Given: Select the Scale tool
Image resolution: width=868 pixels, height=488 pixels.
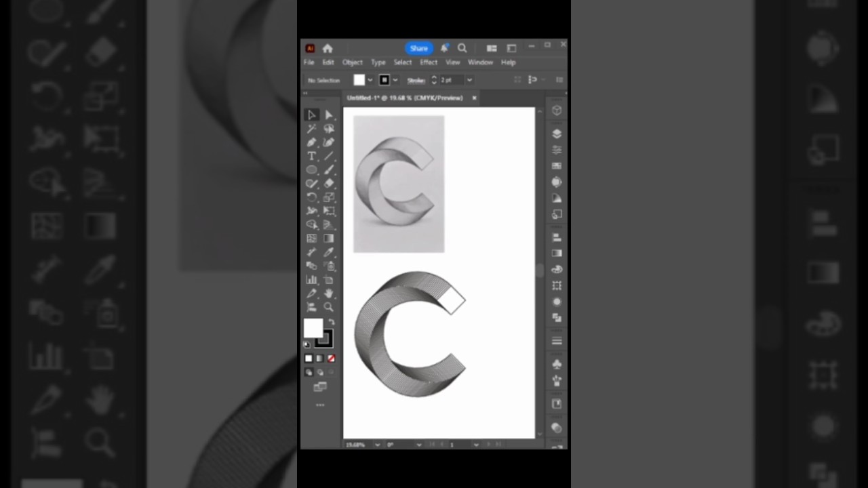Looking at the screenshot, I should click(329, 197).
